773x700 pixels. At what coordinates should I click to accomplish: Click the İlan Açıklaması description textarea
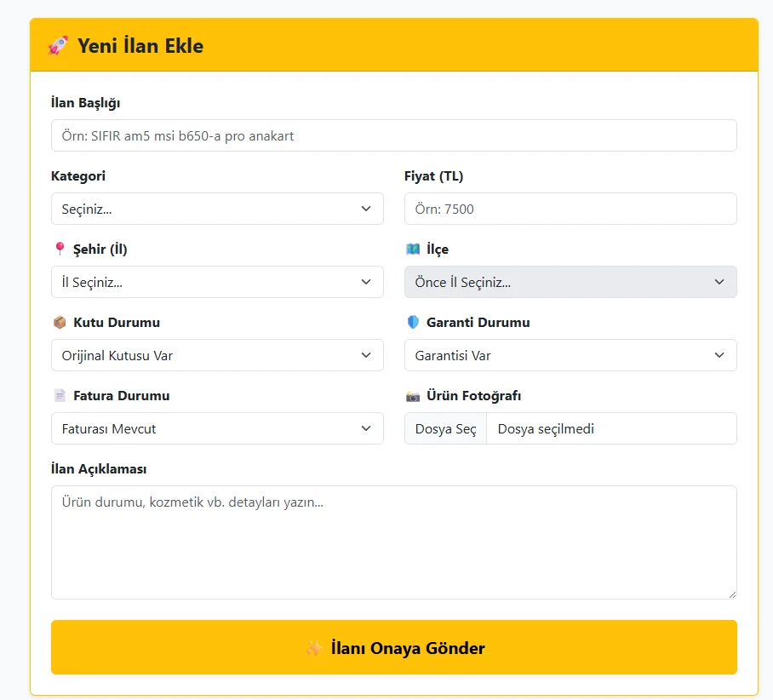click(x=393, y=542)
